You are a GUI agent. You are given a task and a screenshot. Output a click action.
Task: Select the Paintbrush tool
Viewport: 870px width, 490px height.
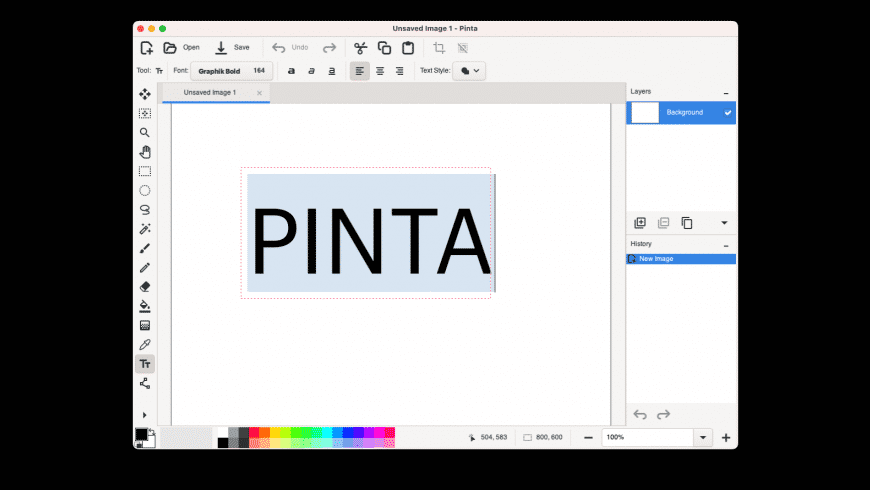click(145, 248)
